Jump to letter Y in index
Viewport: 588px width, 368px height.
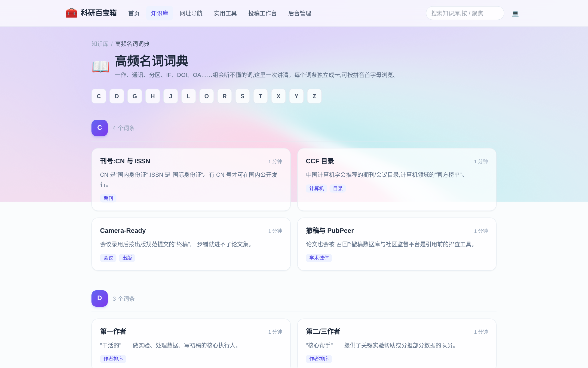[x=296, y=96]
